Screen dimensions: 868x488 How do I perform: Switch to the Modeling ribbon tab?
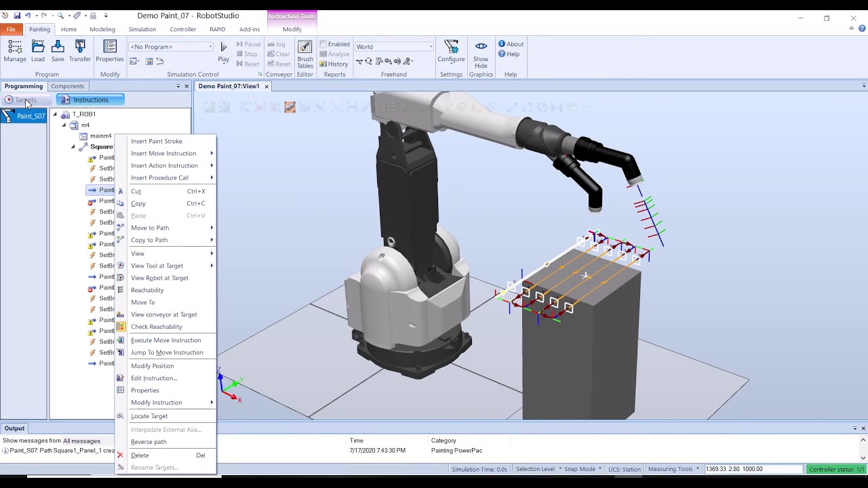[102, 29]
